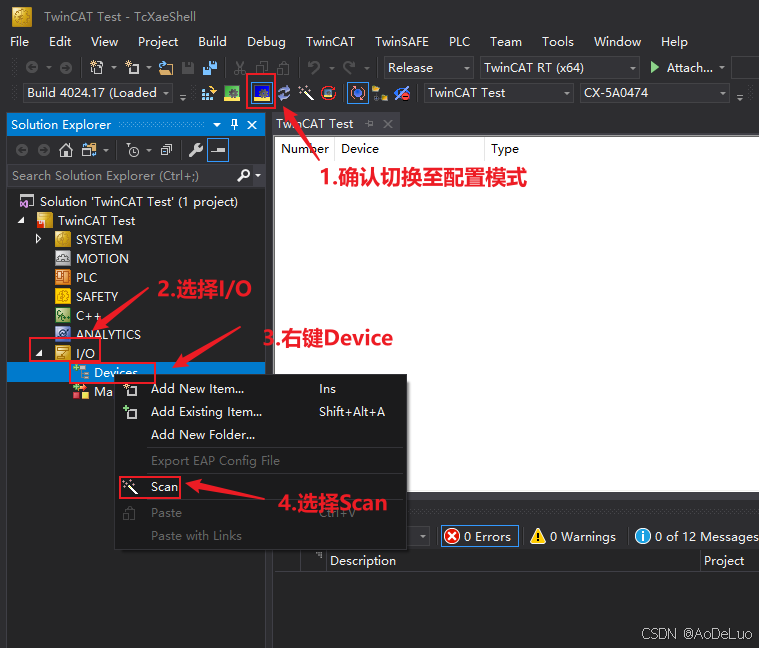Toggle 0 of 12 Messages filter

click(x=696, y=536)
